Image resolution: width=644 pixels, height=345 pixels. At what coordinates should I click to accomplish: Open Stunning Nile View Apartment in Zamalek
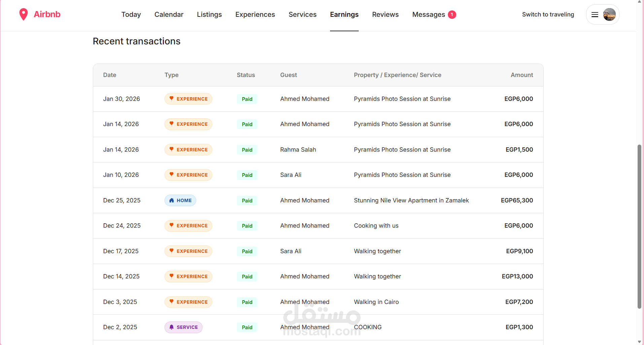[411, 200]
